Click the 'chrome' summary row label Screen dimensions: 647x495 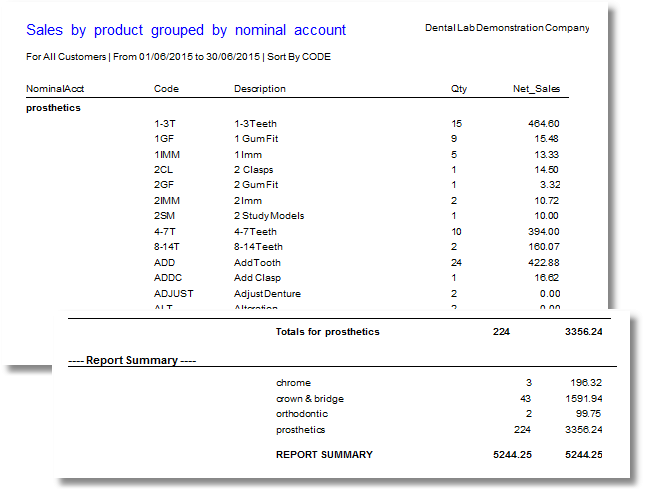click(293, 383)
